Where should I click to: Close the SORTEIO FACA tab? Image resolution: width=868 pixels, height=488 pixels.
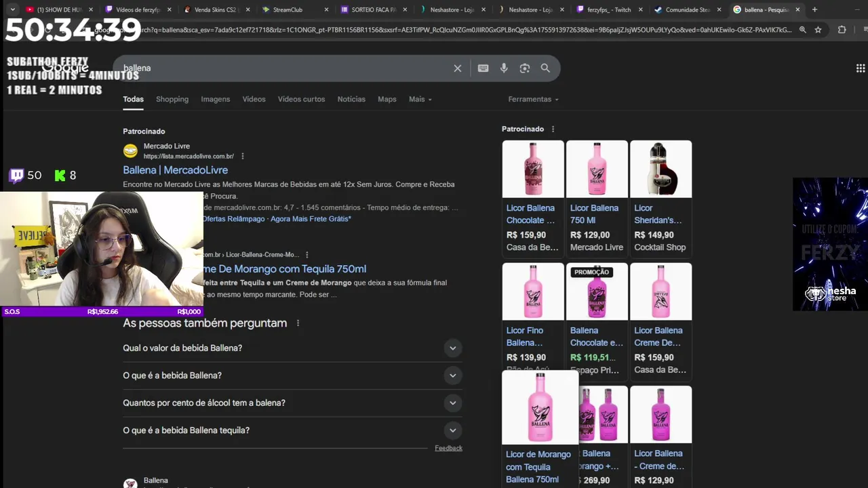click(405, 9)
